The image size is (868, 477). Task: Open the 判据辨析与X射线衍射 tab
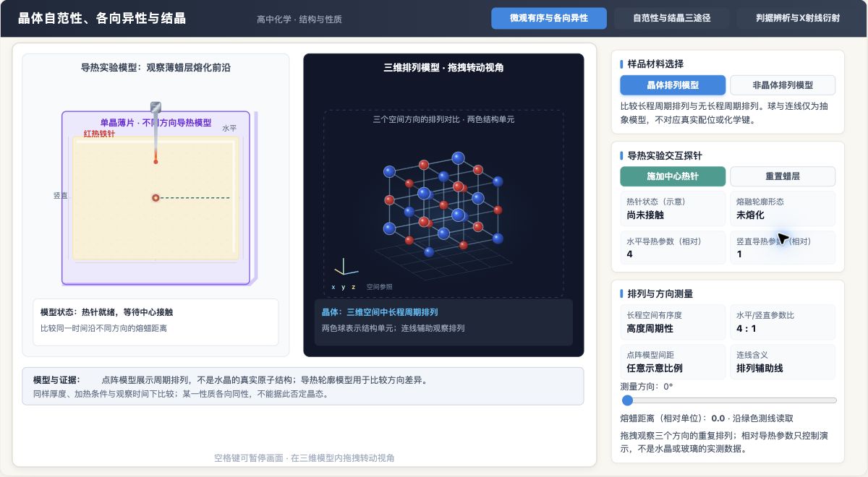(798, 18)
